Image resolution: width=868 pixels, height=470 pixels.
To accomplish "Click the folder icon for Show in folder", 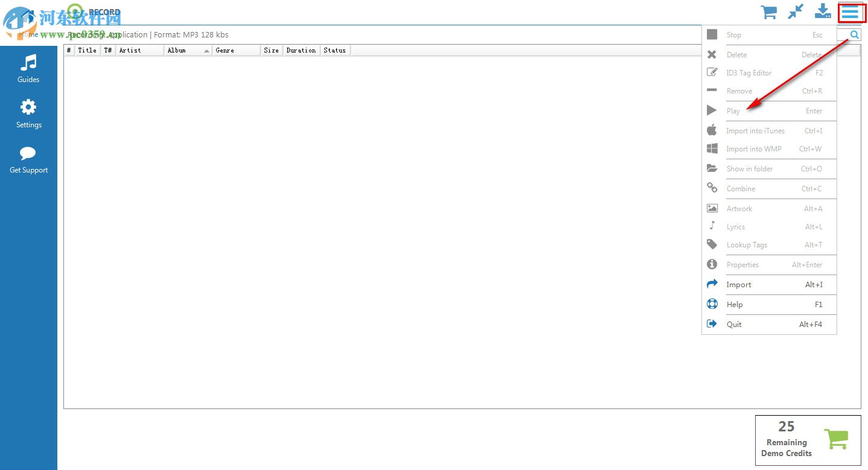I will tap(712, 168).
